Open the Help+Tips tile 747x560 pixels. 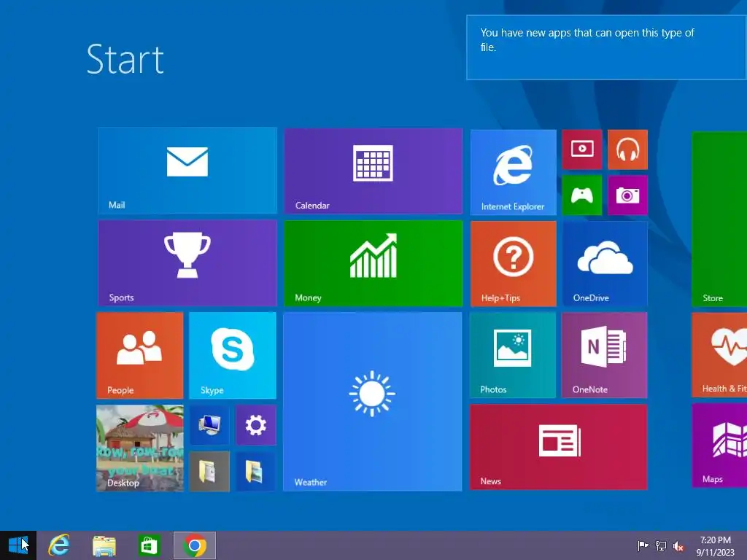pos(513,263)
